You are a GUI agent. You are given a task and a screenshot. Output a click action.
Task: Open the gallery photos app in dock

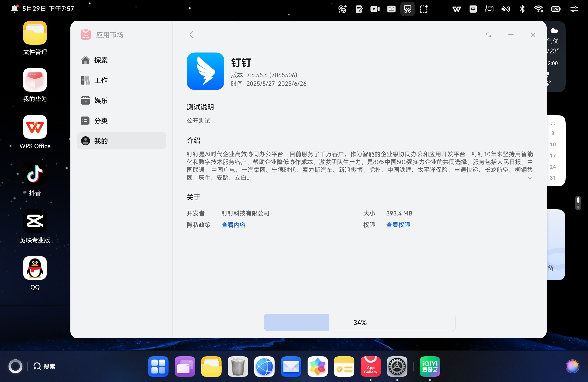pos(318,367)
